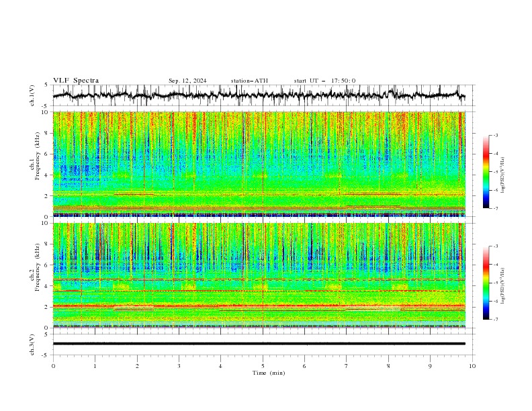Click the 'ch.3(V)' axis label

32,345
